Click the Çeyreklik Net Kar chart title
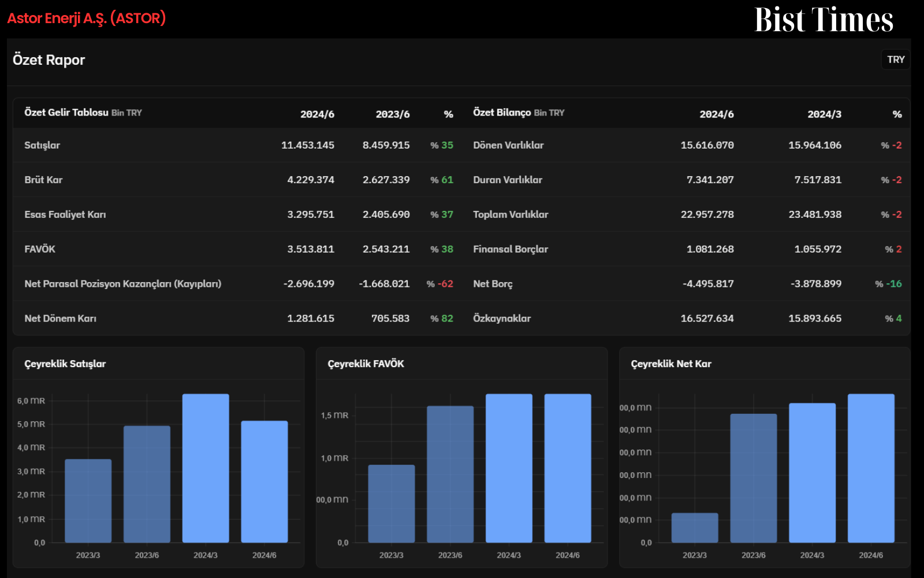Viewport: 924px width, 578px height. (671, 364)
